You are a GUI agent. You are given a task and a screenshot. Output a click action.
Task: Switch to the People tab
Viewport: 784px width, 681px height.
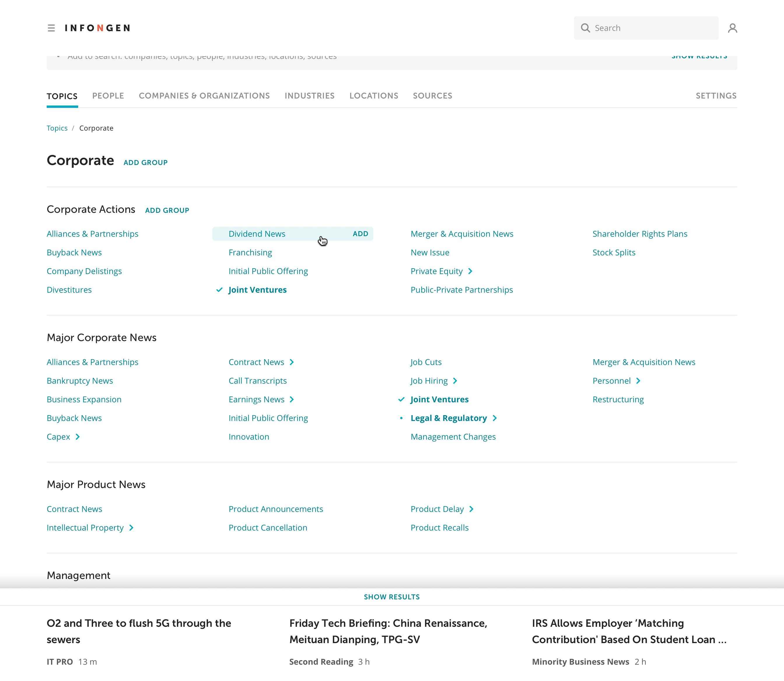[x=108, y=96]
